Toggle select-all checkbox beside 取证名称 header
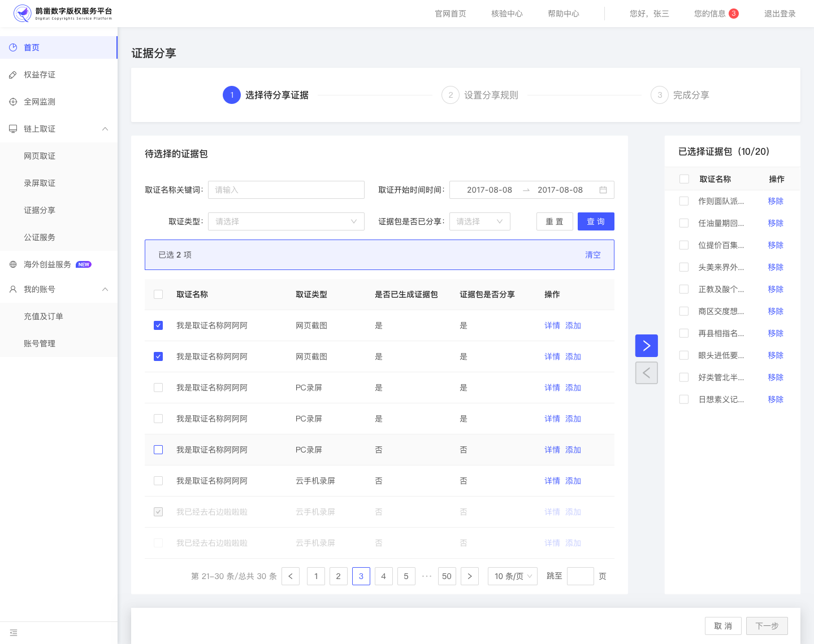 (x=158, y=294)
